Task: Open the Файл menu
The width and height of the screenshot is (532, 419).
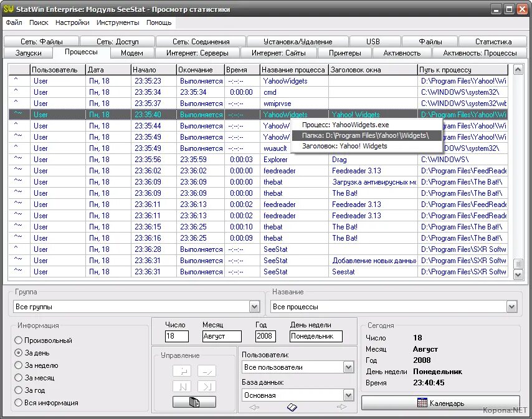Action: point(14,22)
